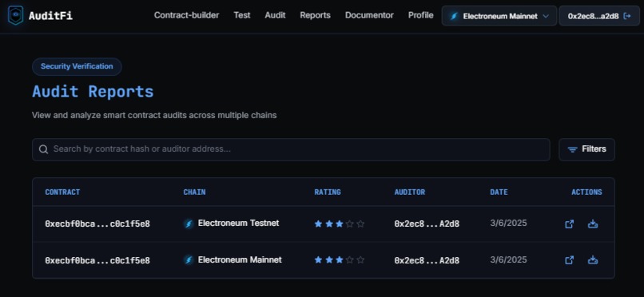Click the CHAIN column header
The image size is (644, 297).
coord(194,192)
